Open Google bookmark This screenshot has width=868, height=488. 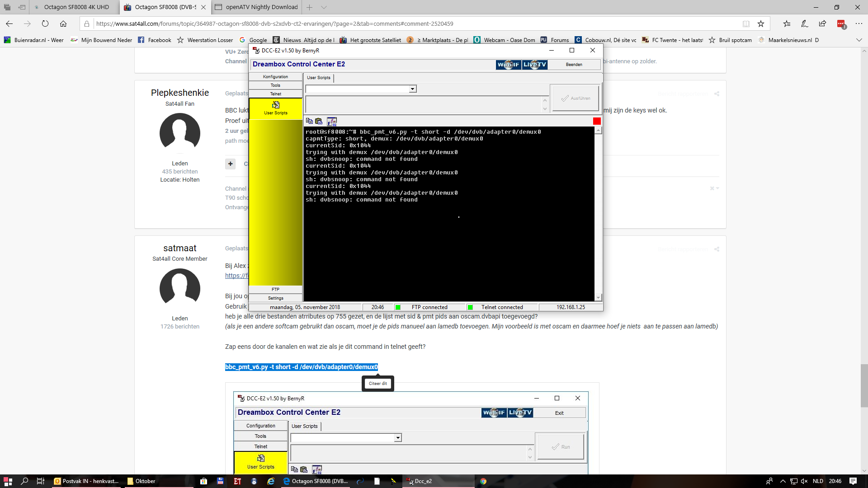254,40
